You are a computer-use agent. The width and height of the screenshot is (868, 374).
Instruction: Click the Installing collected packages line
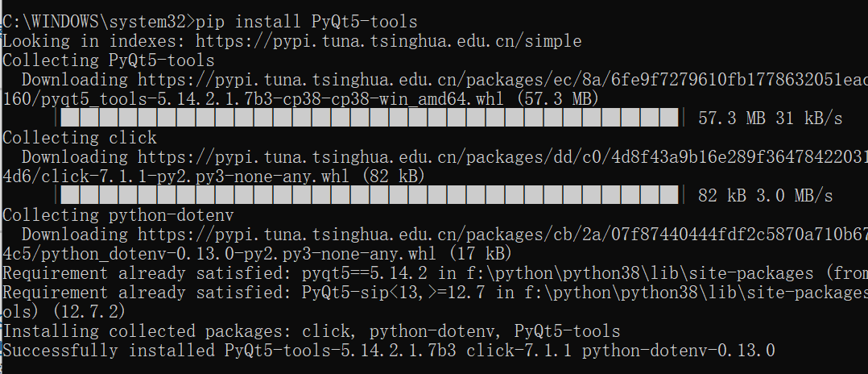tap(311, 331)
